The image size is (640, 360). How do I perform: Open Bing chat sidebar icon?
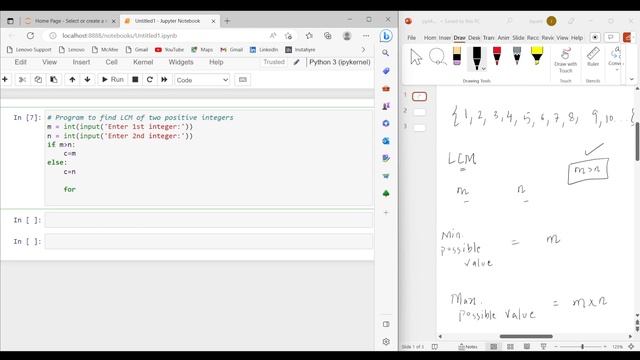pyautogui.click(x=386, y=36)
